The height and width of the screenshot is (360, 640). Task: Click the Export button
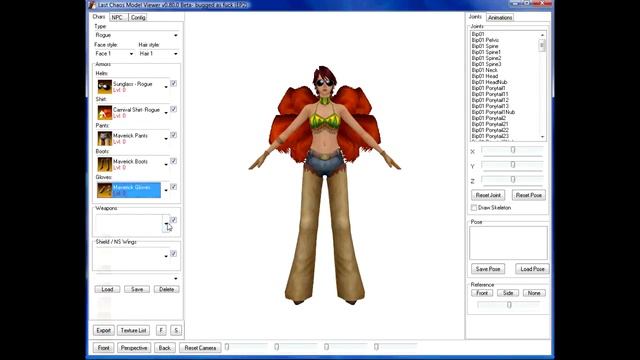[104, 330]
